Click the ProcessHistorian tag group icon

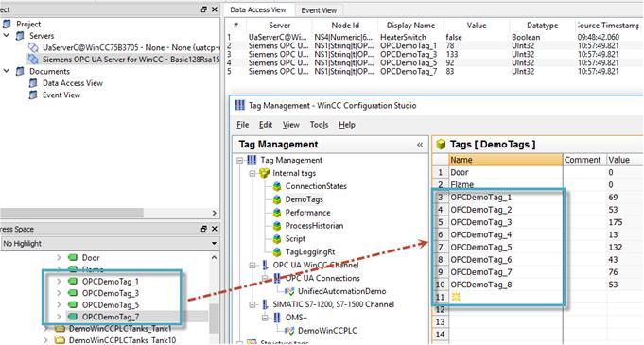(277, 226)
